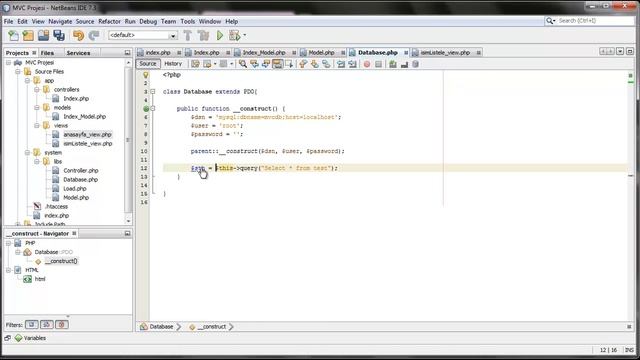
Task: Click __construct breadcrumb at editor bottom
Action: [x=208, y=327]
